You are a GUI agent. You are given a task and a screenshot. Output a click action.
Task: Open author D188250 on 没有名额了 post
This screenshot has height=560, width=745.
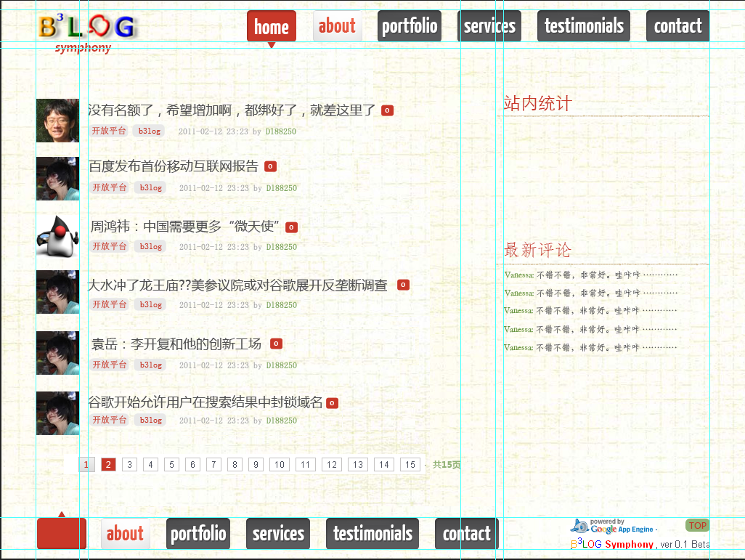pyautogui.click(x=280, y=131)
